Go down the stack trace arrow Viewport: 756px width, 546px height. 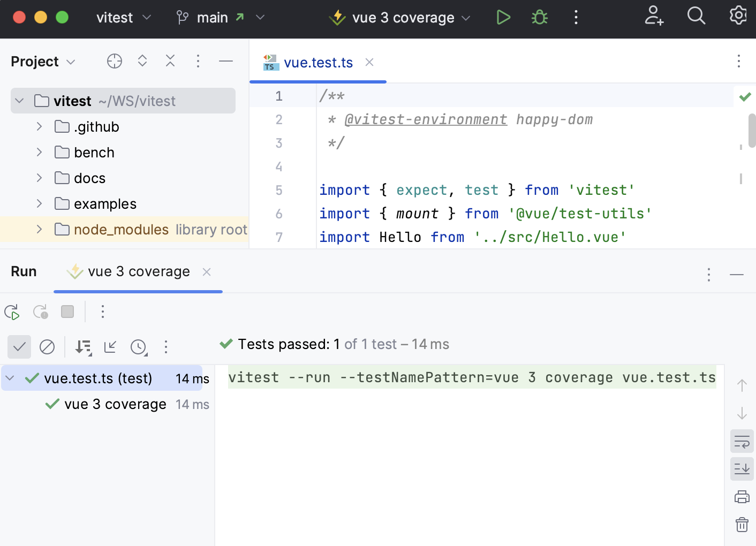point(742,413)
